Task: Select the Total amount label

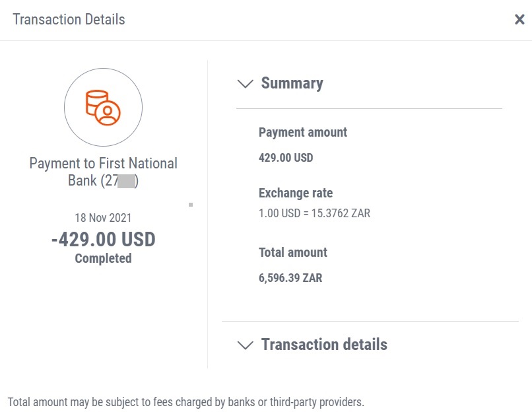Action: [293, 252]
